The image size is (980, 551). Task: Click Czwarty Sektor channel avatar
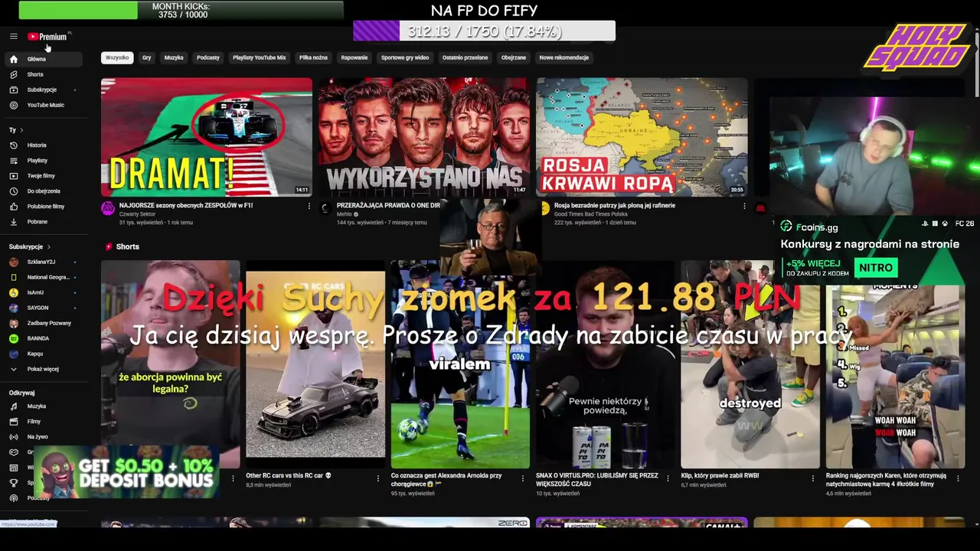(108, 208)
